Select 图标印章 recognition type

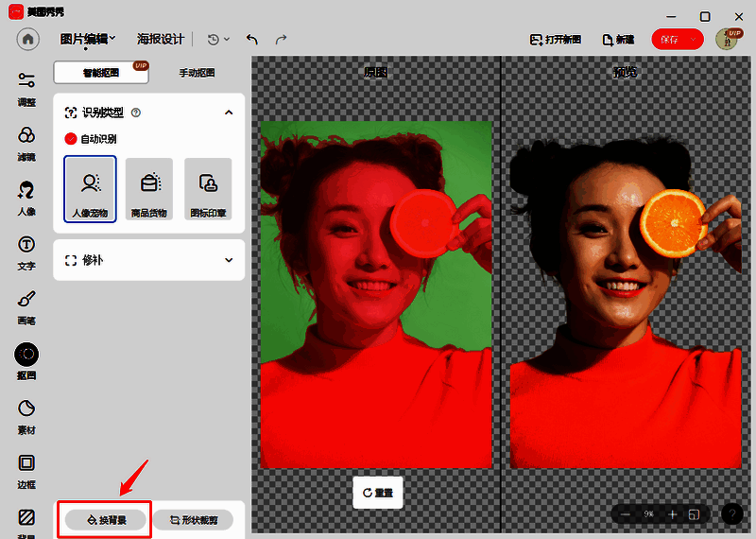(208, 189)
